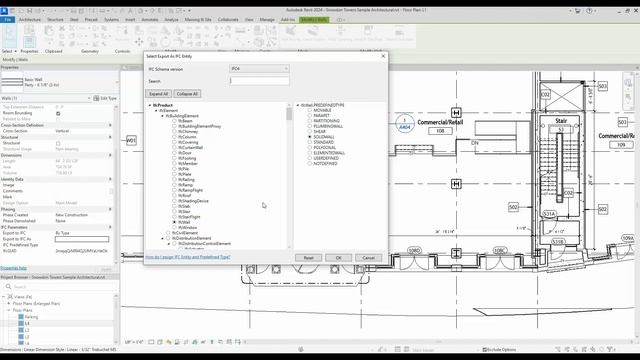Viewport: 640px width, 360px height.
Task: Open the Massing & Site tab
Action: [x=198, y=20]
